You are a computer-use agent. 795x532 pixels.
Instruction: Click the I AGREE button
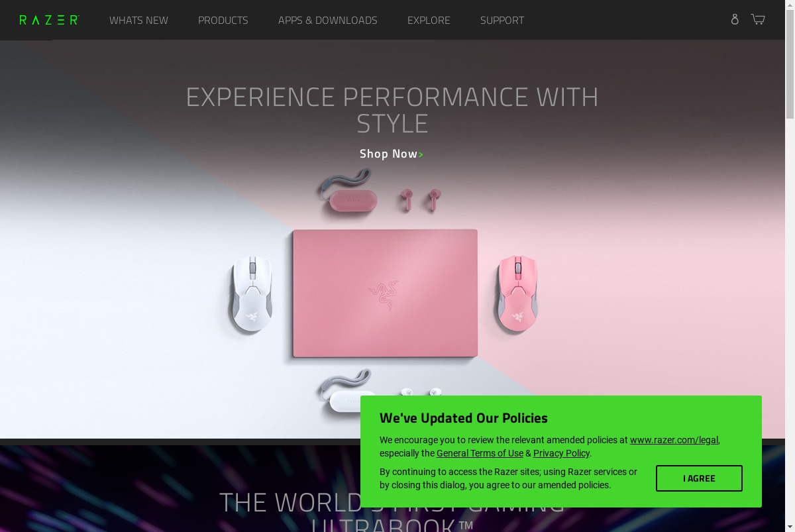[699, 478]
